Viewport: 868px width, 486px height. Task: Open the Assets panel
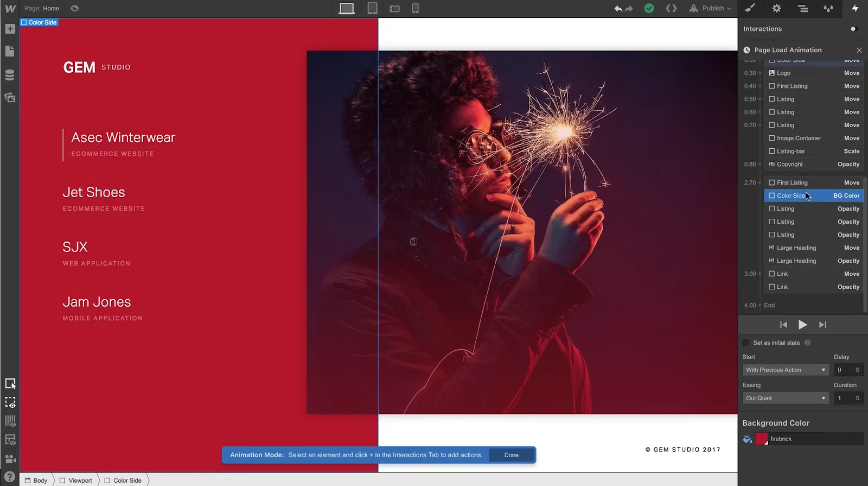click(x=10, y=98)
